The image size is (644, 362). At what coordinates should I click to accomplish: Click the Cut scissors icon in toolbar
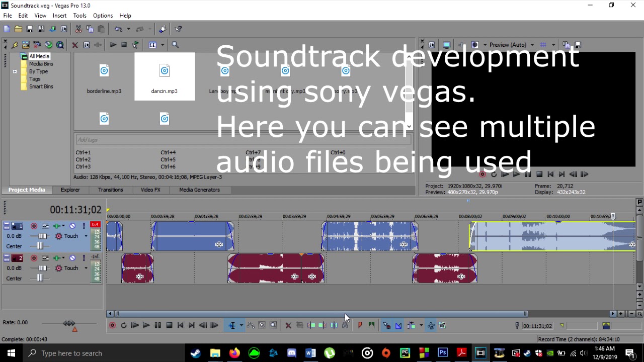point(78,29)
